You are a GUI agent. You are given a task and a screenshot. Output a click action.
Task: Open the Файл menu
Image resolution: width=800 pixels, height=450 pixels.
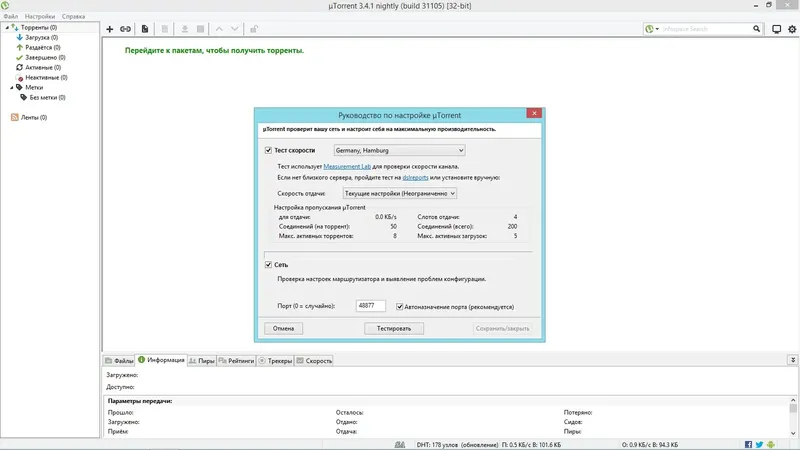pyautogui.click(x=10, y=16)
